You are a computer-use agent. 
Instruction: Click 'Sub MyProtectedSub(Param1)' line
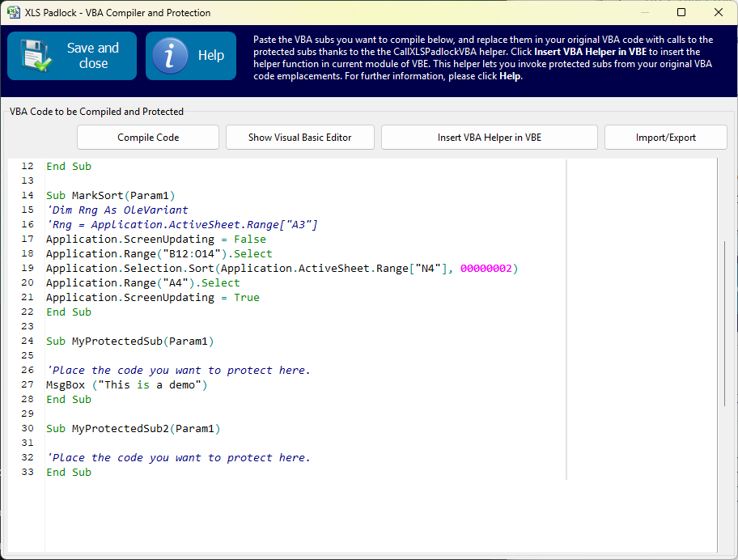[x=130, y=342]
